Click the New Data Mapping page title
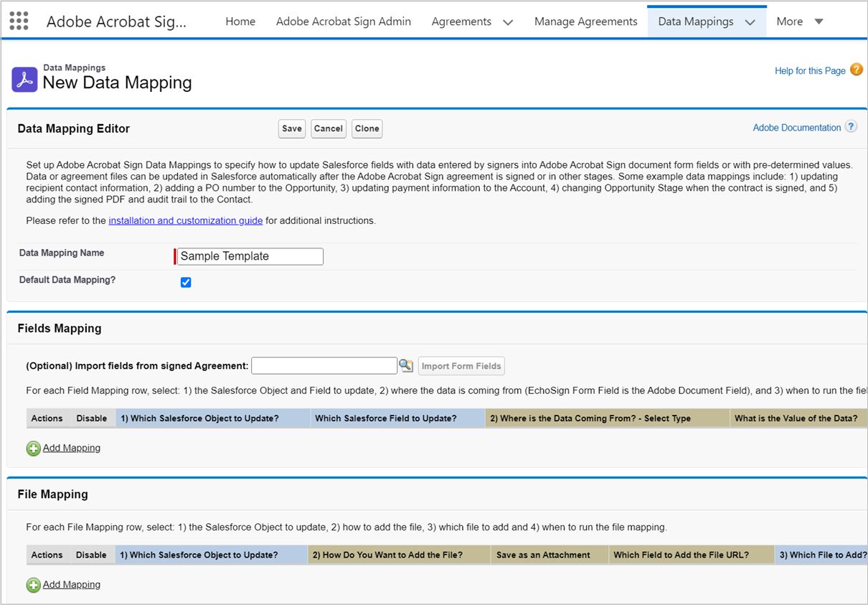This screenshot has width=868, height=605. [118, 83]
